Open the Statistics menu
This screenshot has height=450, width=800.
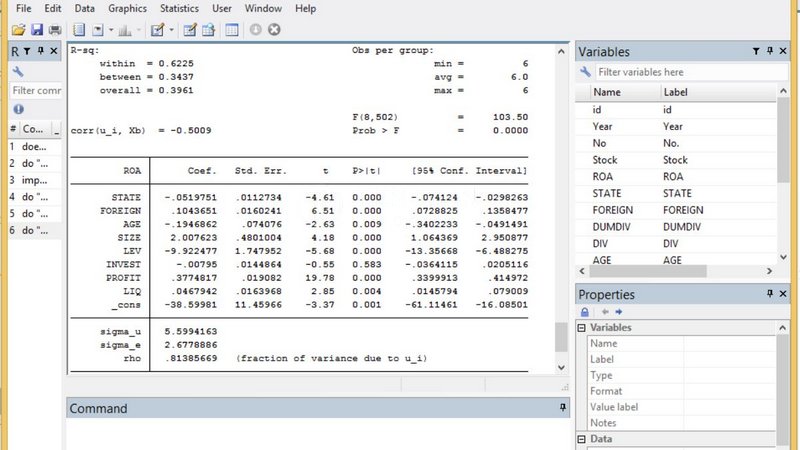point(179,9)
